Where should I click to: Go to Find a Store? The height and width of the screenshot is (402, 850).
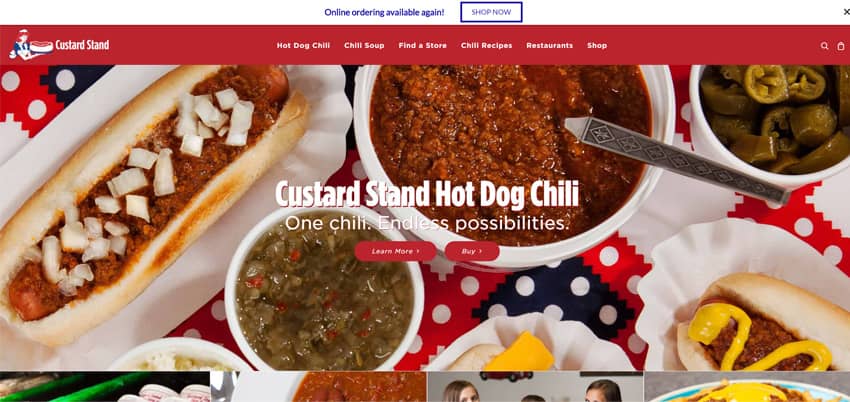422,46
